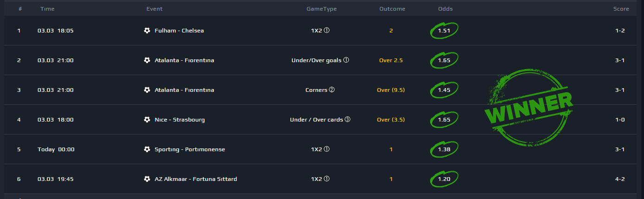The image size is (644, 199).
Task: Click the football icon beside AZ Alkmaar - Fortuna Sittard
Action: [x=147, y=179]
